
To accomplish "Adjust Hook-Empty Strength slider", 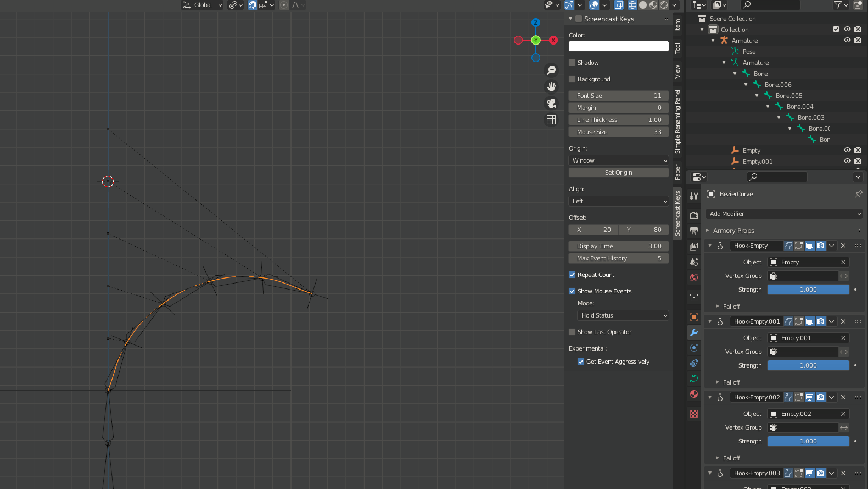I will coord(808,290).
